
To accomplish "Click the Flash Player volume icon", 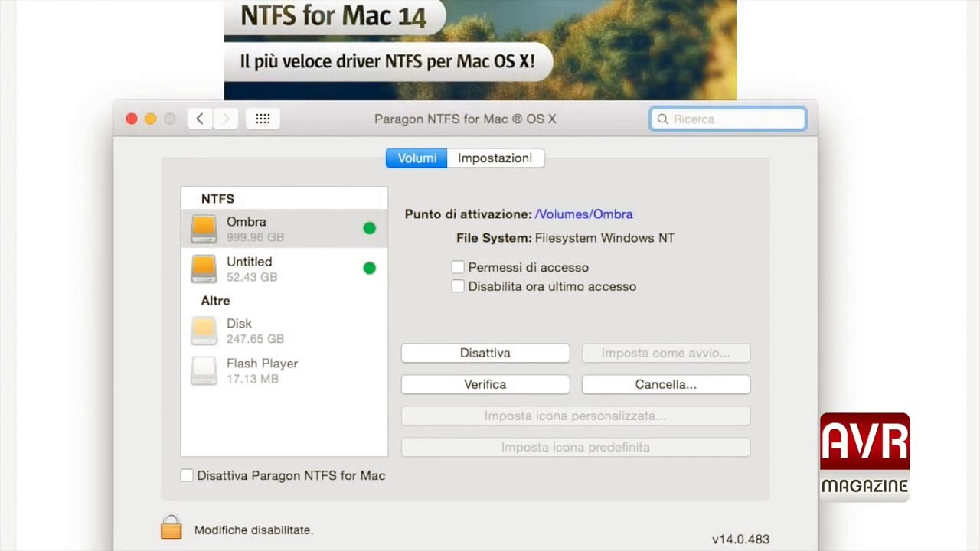I will pos(204,370).
